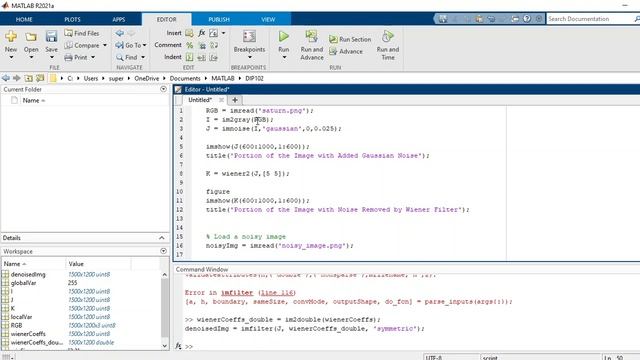This screenshot has width=640, height=360.
Task: Select the RGB variable in Workspace
Action: point(16,325)
